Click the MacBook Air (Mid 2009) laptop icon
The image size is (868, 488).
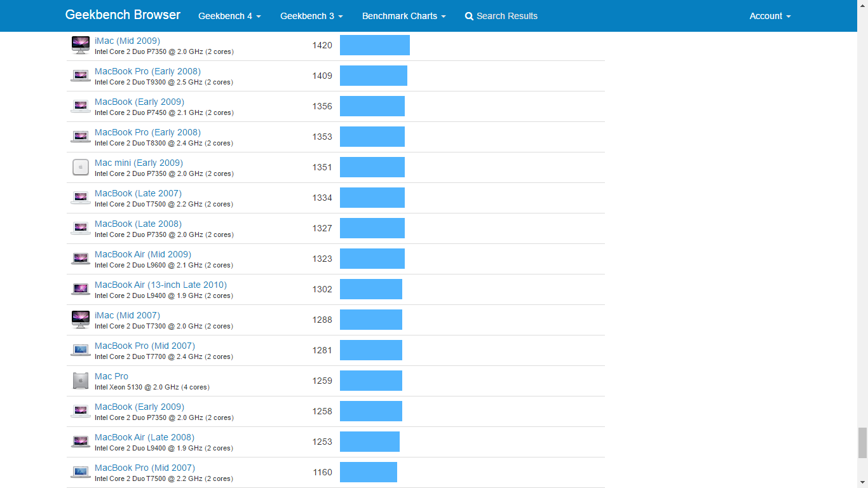coord(81,259)
